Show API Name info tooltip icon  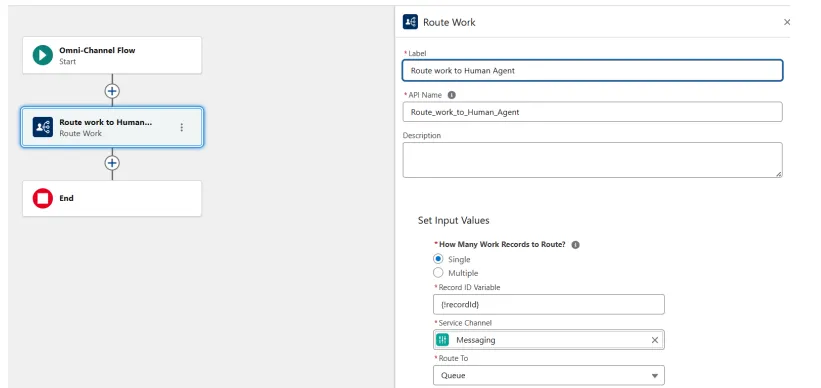[452, 95]
